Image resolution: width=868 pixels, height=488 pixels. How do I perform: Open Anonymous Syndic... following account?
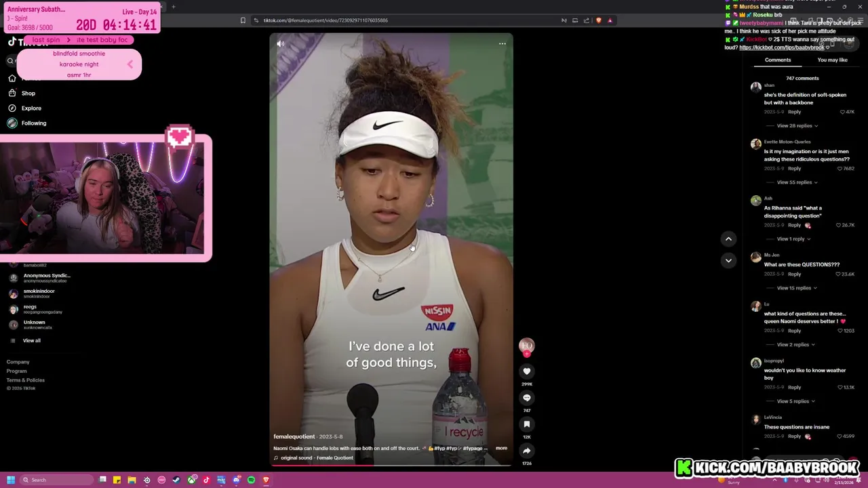(41, 278)
